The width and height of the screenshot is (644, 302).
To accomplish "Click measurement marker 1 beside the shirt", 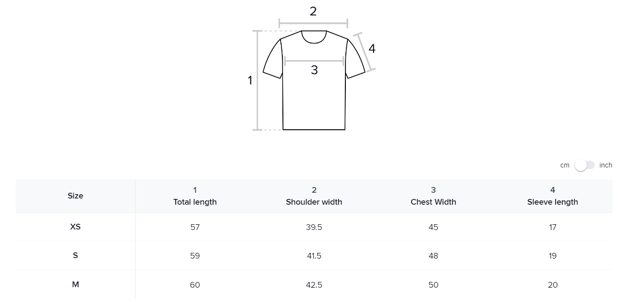I will pos(249,81).
